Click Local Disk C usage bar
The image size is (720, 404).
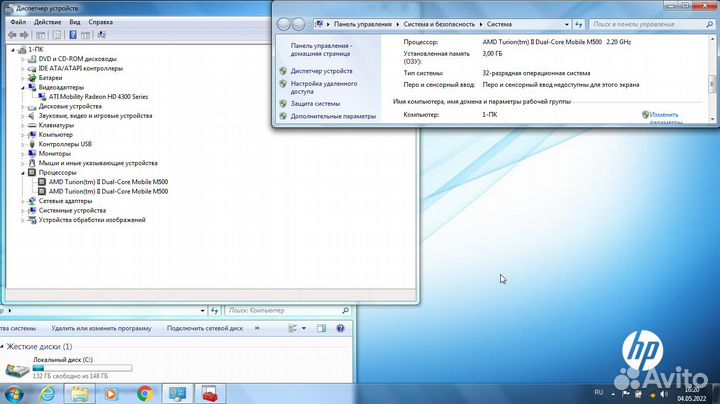point(83,368)
